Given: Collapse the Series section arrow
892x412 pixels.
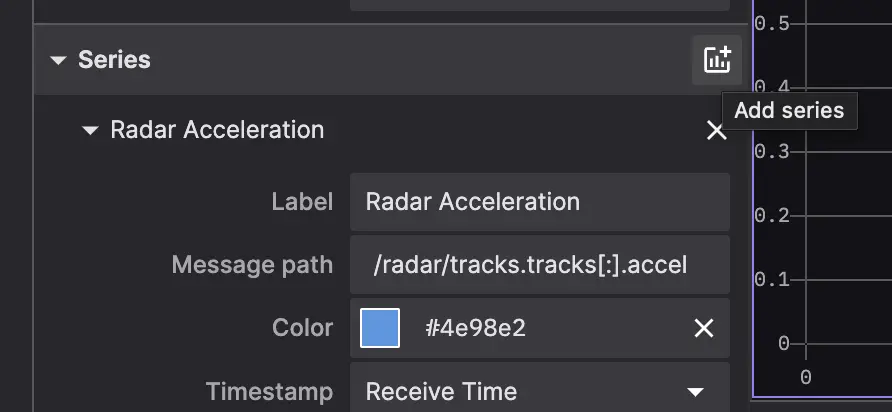Looking at the screenshot, I should click(x=59, y=60).
